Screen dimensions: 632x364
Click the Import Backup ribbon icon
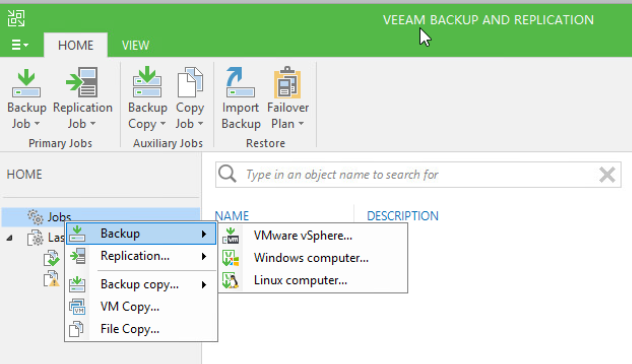point(240,83)
